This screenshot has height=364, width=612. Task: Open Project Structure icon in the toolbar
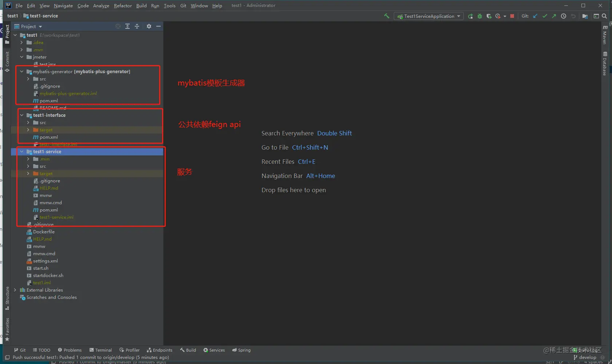[x=585, y=16]
